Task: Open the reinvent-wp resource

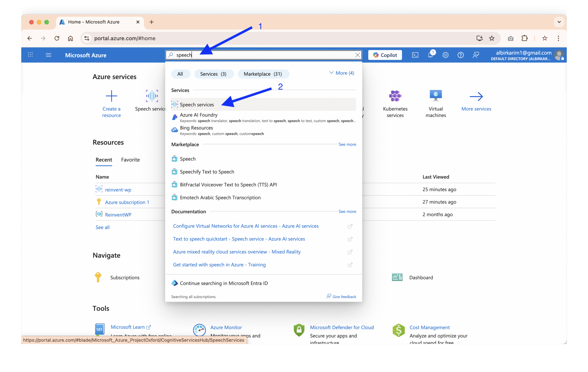Action: (118, 190)
